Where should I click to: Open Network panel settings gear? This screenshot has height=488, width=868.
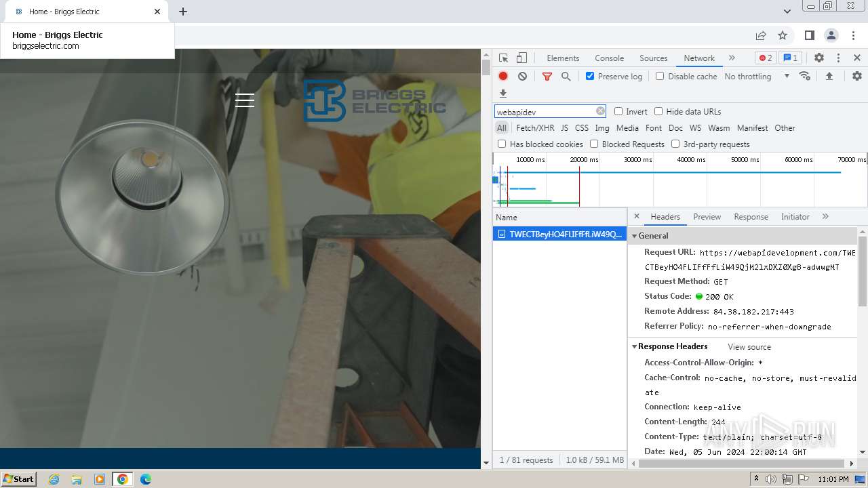pyautogui.click(x=857, y=76)
